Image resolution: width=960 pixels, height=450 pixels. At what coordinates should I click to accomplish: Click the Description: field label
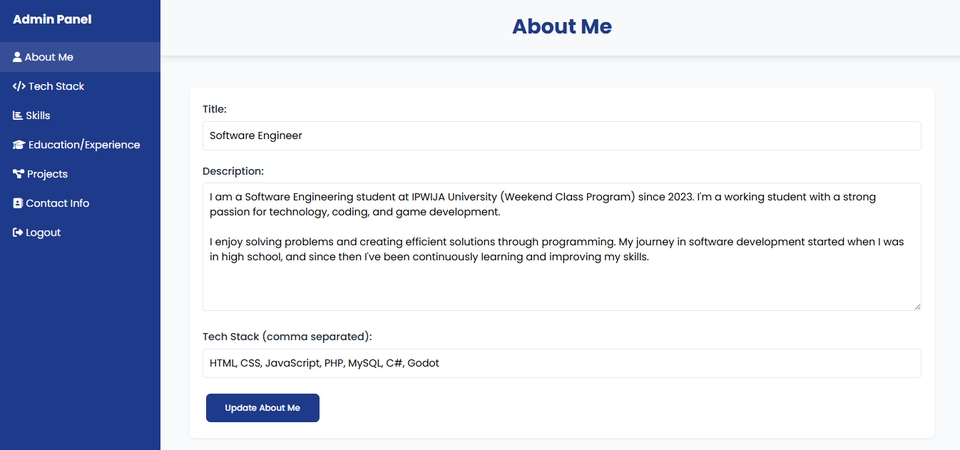tap(233, 171)
